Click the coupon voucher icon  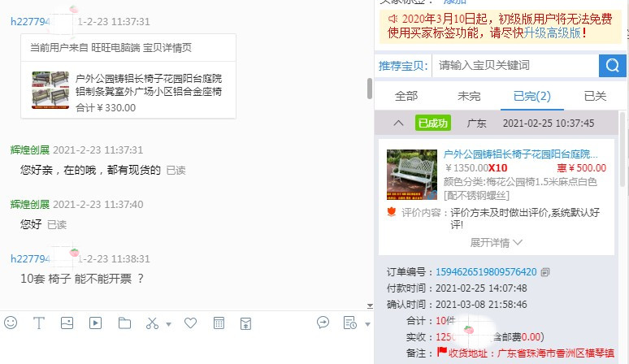click(x=246, y=323)
